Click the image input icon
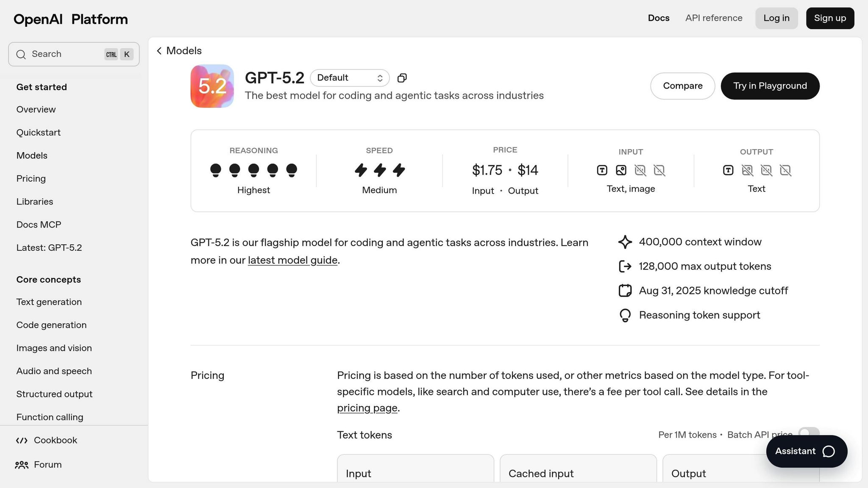This screenshot has width=868, height=488. click(621, 170)
